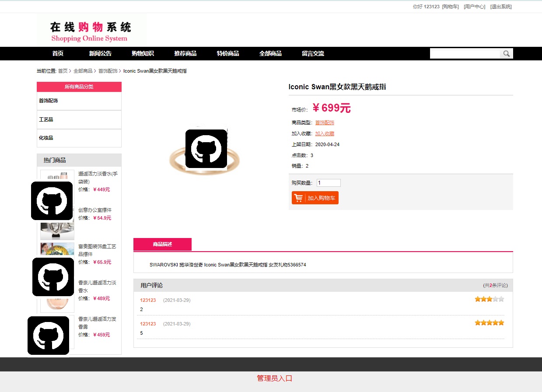Click the price ￥54.9元 in hot products
The width and height of the screenshot is (542, 392).
[x=102, y=218]
